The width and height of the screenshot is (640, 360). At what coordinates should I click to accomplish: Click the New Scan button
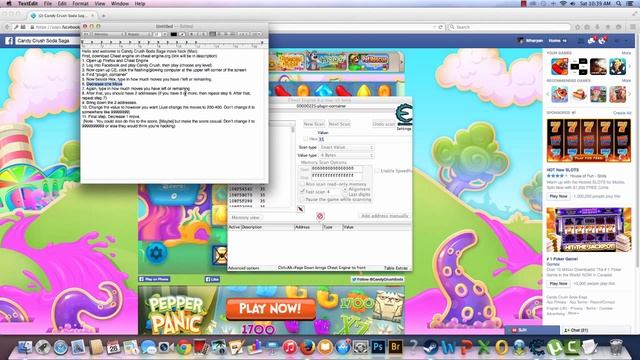[314, 124]
